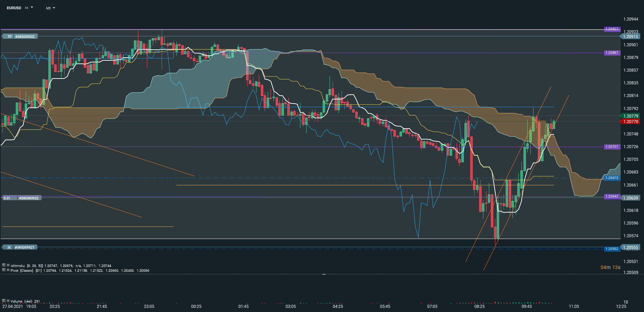Remove the Ichimoku indicator with its X
The width and height of the screenshot is (644, 312).
point(8,265)
